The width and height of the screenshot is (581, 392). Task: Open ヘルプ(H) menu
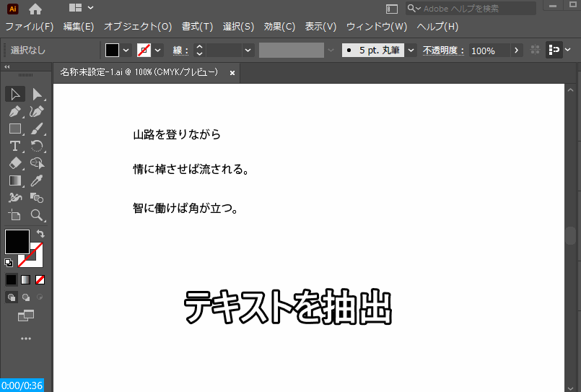click(x=437, y=27)
